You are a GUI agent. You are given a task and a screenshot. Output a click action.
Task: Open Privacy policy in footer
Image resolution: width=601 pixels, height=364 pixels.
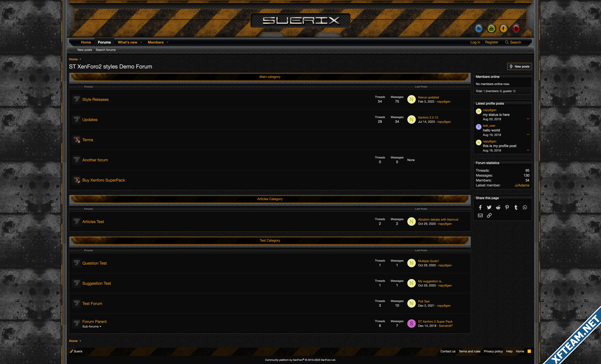coord(493,351)
